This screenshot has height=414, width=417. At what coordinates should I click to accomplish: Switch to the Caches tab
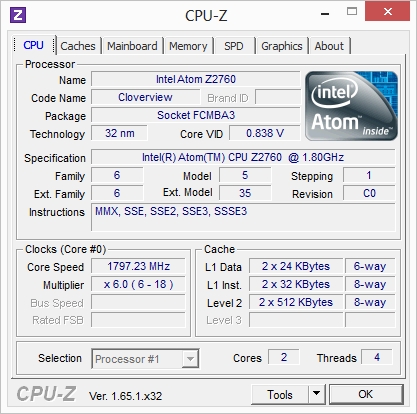(78, 46)
